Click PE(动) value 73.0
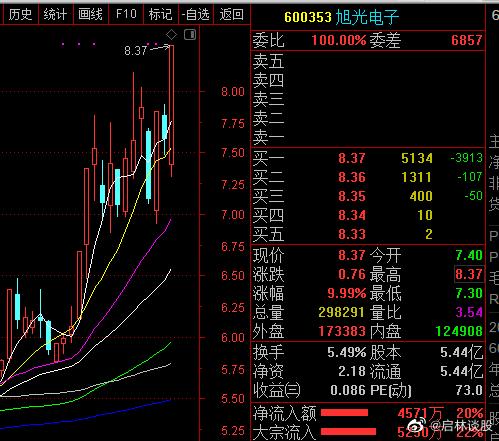This screenshot has height=441, width=499. point(469,390)
